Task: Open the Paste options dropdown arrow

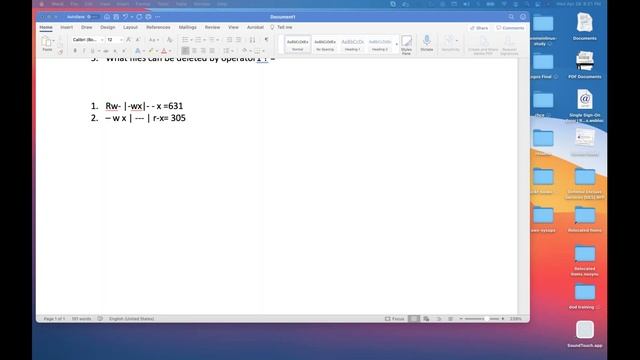Action: tap(53, 40)
